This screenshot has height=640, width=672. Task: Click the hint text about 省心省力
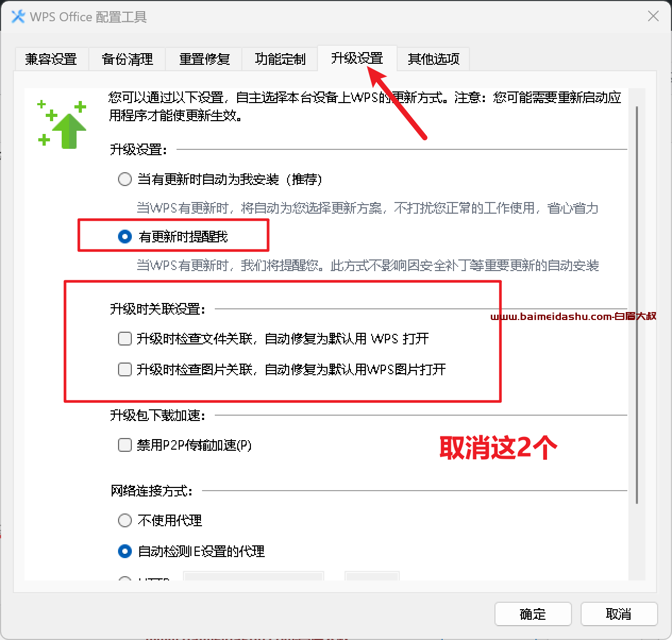pos(367,208)
